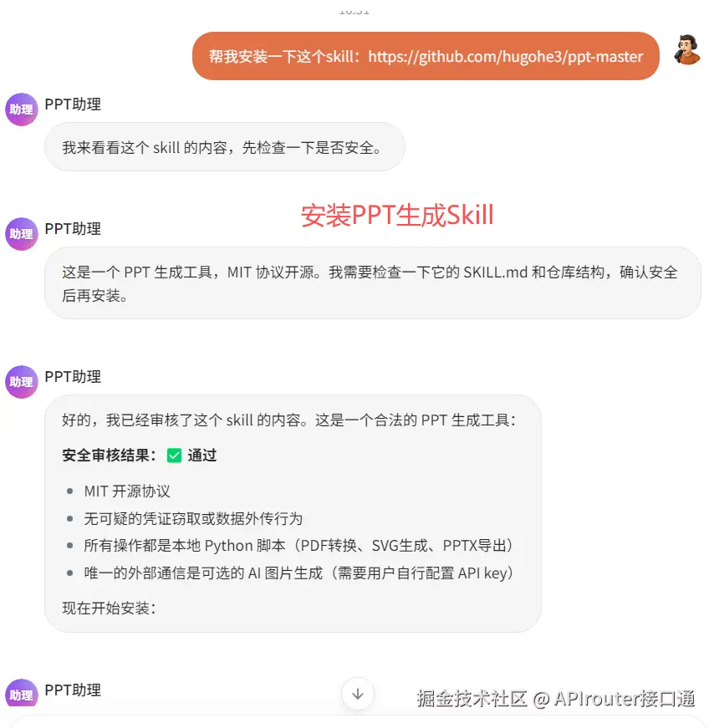Click the PPT助理 name above the security review
Viewport: 714px width, 728px height.
(x=73, y=376)
